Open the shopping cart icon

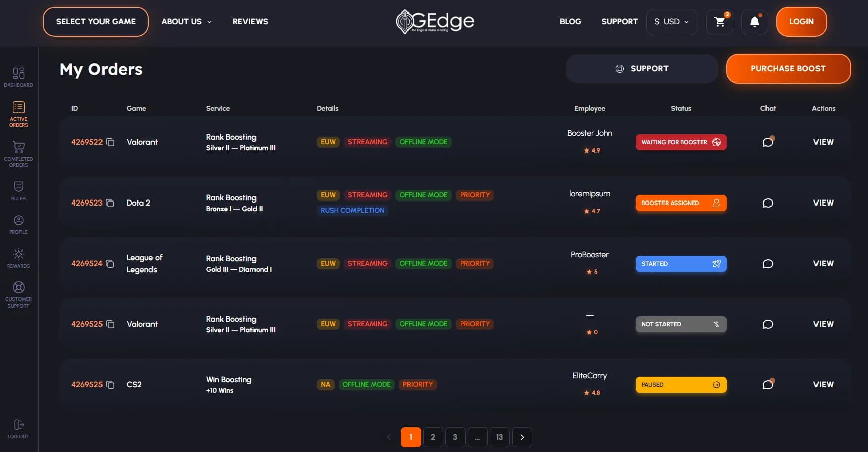[720, 22]
